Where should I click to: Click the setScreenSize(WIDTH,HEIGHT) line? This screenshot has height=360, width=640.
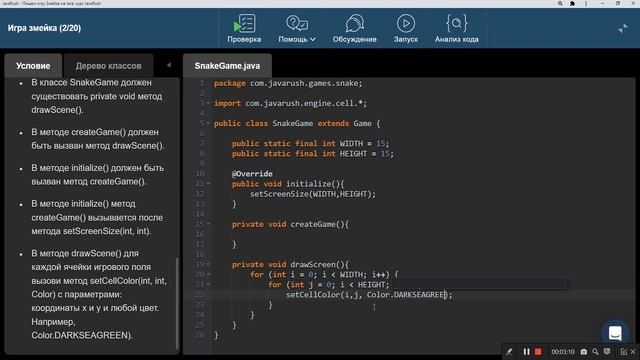(x=313, y=194)
